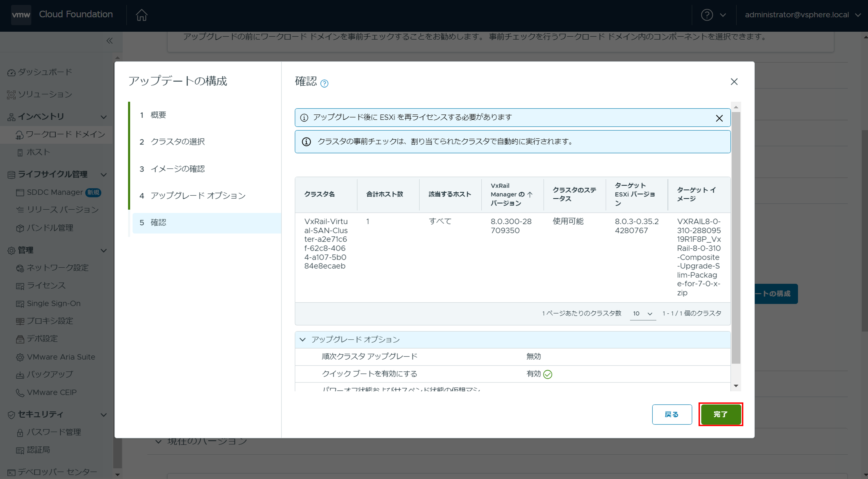Open パスワード管理 in sidebar
The width and height of the screenshot is (868, 479).
[54, 432]
